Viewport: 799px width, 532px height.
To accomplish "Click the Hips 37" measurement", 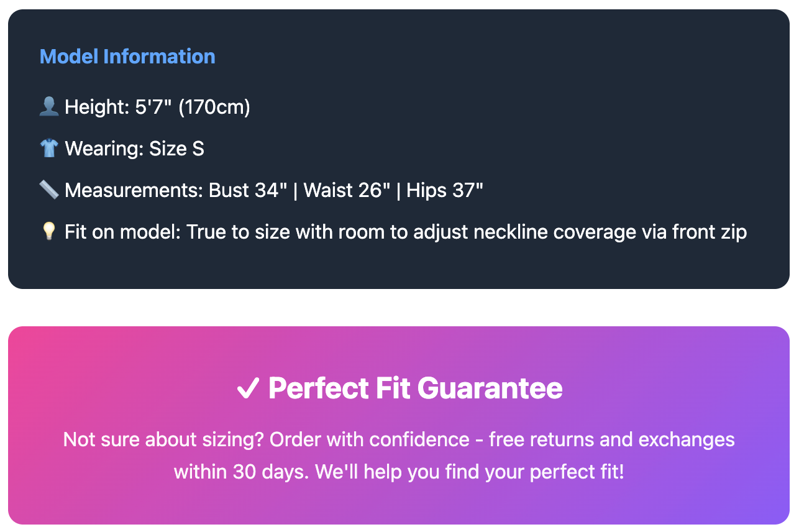I will pyautogui.click(x=445, y=190).
